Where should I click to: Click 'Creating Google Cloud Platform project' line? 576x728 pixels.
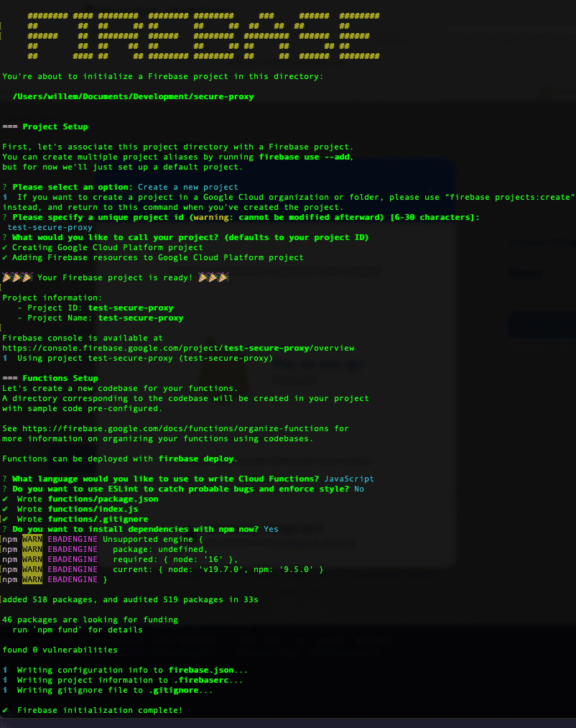tap(108, 247)
